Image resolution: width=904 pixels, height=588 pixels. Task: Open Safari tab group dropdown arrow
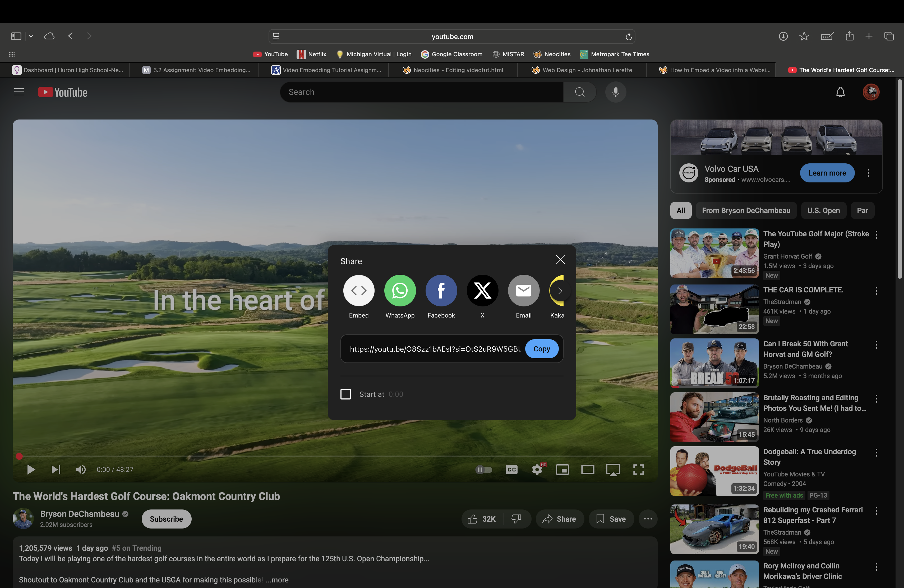tap(31, 36)
